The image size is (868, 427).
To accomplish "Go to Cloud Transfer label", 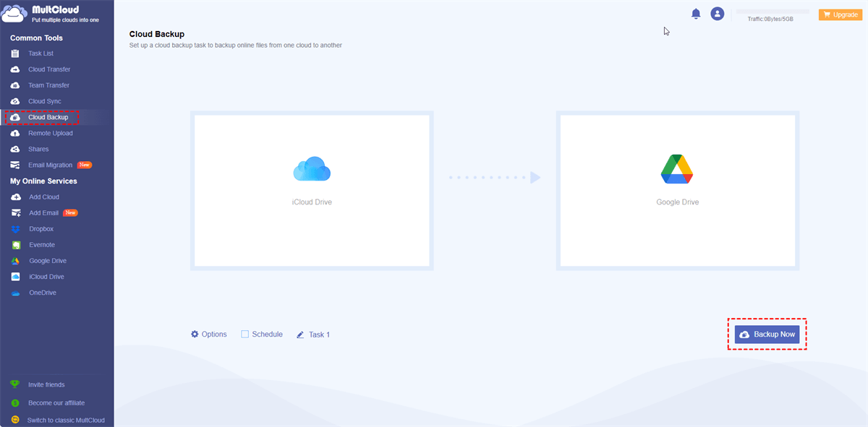I will pyautogui.click(x=49, y=69).
